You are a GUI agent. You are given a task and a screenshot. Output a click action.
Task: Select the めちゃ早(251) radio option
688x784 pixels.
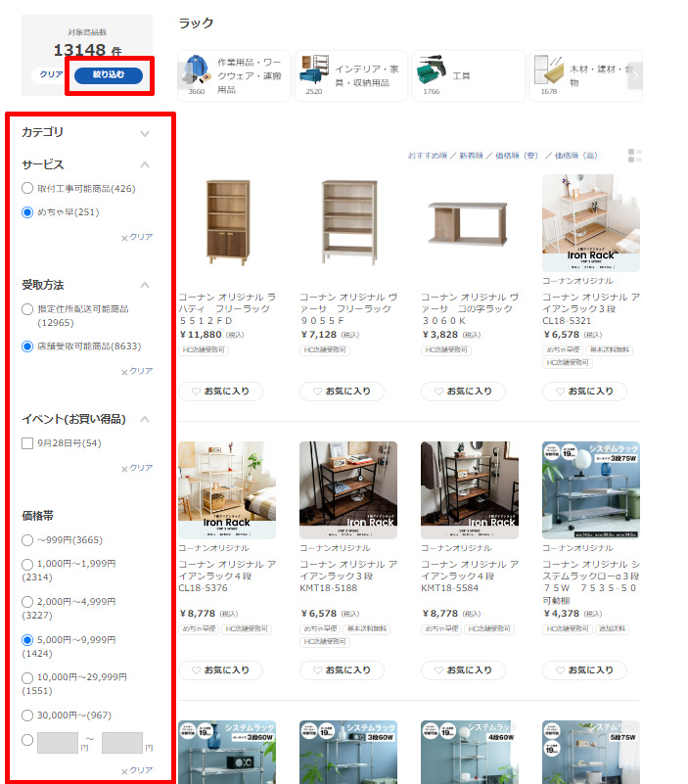coord(27,212)
